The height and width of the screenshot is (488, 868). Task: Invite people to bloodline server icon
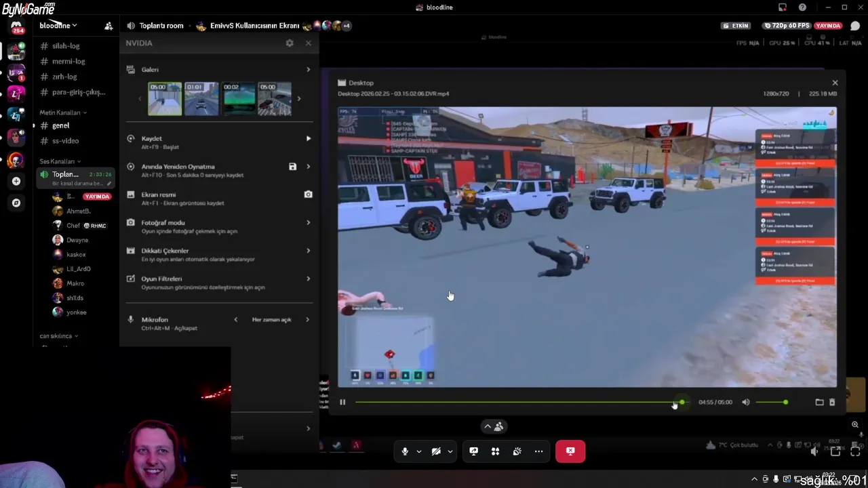(x=108, y=26)
